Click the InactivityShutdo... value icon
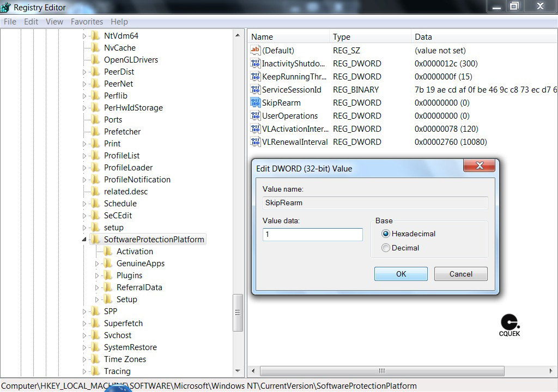 click(255, 63)
